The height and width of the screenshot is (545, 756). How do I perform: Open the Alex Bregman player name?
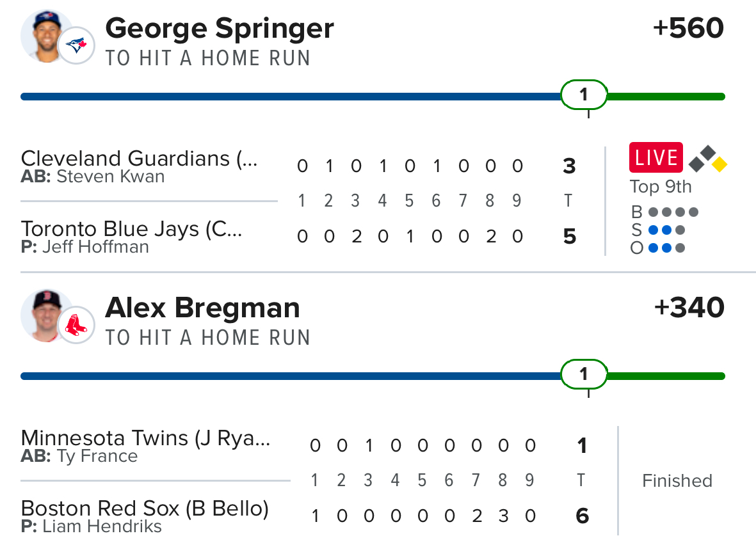click(x=202, y=308)
